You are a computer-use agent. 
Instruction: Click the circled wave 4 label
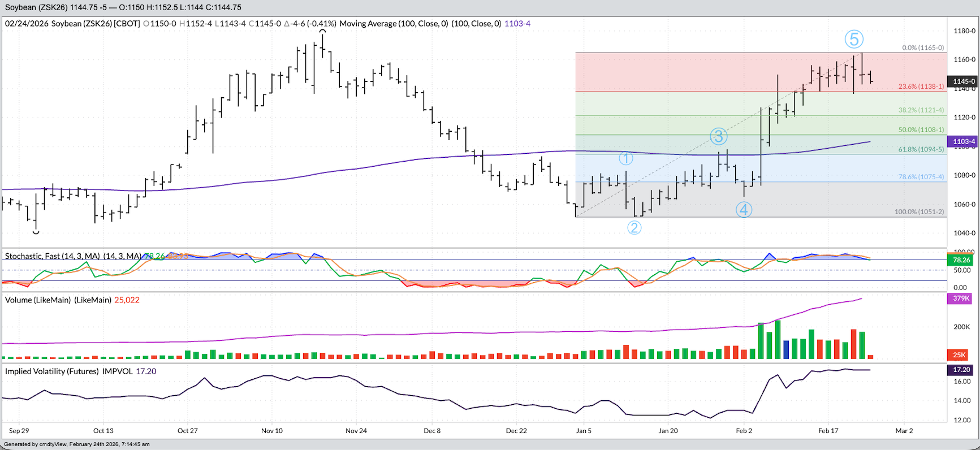[x=744, y=210]
